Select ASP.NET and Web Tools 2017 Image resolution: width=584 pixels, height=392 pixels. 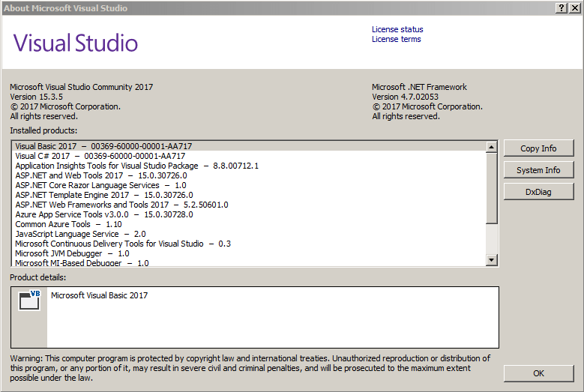[x=250, y=175]
